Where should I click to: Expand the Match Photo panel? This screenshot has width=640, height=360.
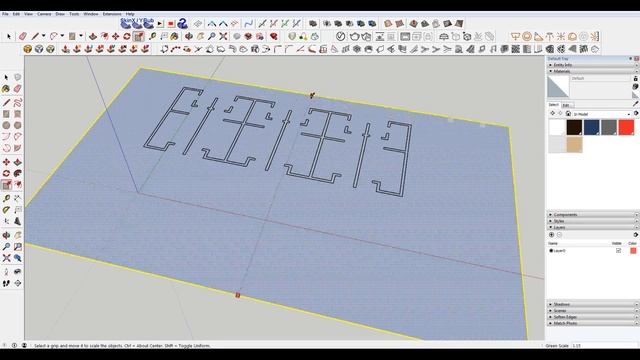tap(593, 323)
